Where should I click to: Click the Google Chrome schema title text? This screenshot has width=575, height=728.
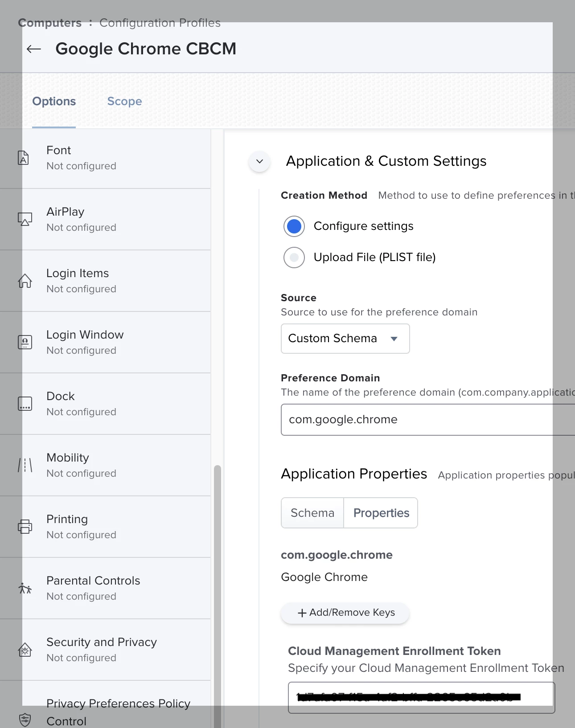324,577
